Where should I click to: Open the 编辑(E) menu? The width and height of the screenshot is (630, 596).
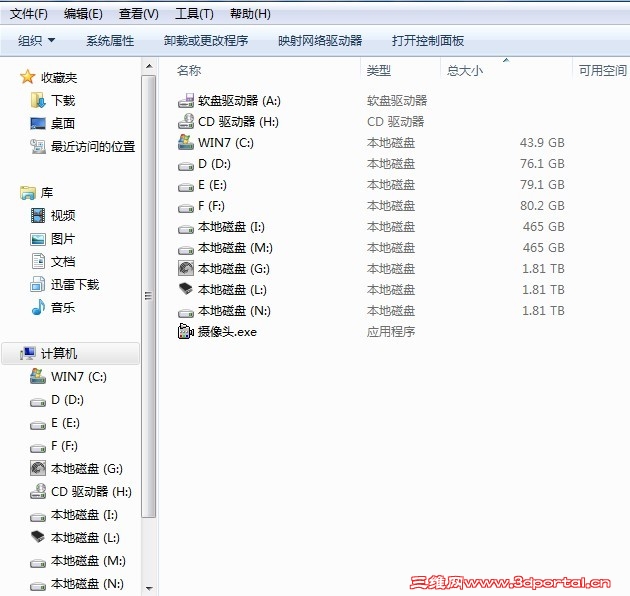click(x=83, y=14)
